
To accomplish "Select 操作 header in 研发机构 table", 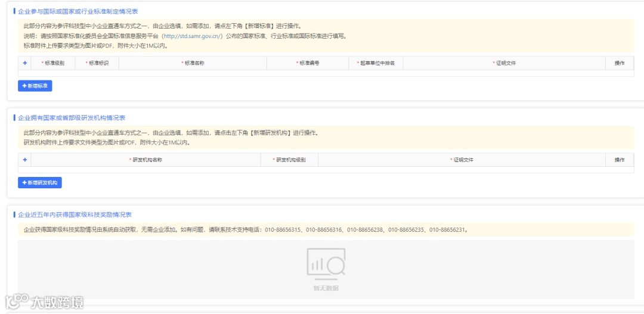I will (x=620, y=160).
